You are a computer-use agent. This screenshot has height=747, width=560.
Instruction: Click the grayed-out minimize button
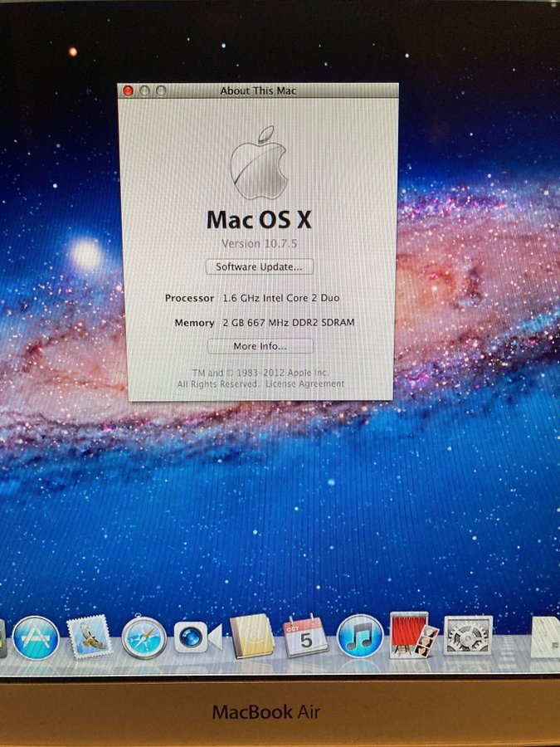pyautogui.click(x=144, y=91)
